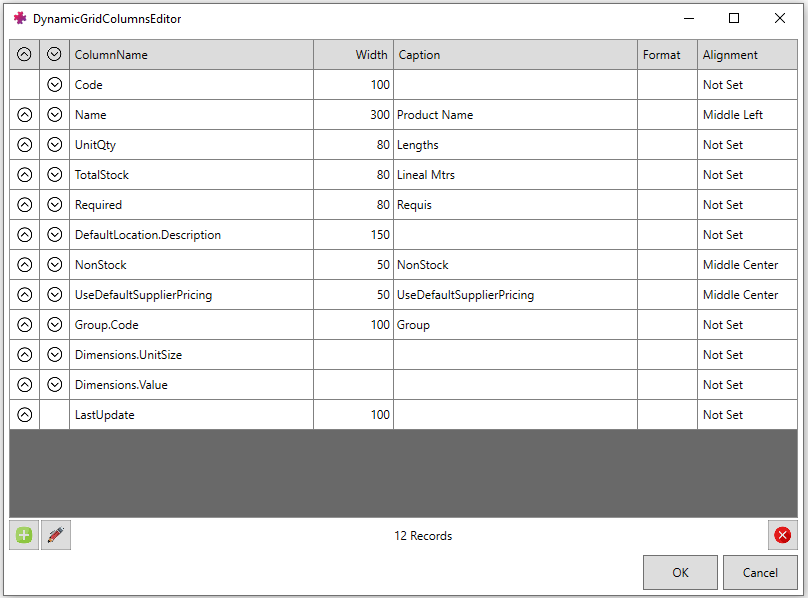This screenshot has height=598, width=808.
Task: Move the Code row down
Action: click(x=55, y=85)
